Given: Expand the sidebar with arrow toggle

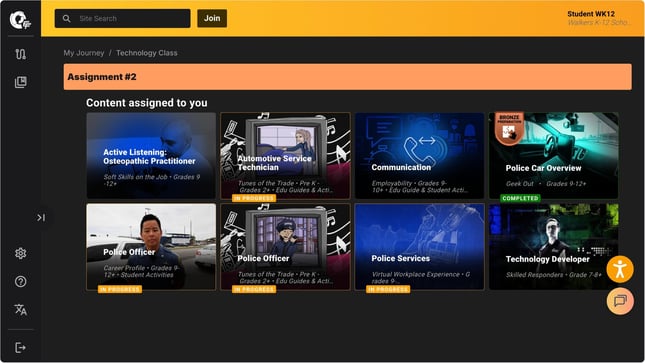Looking at the screenshot, I should click(x=41, y=217).
